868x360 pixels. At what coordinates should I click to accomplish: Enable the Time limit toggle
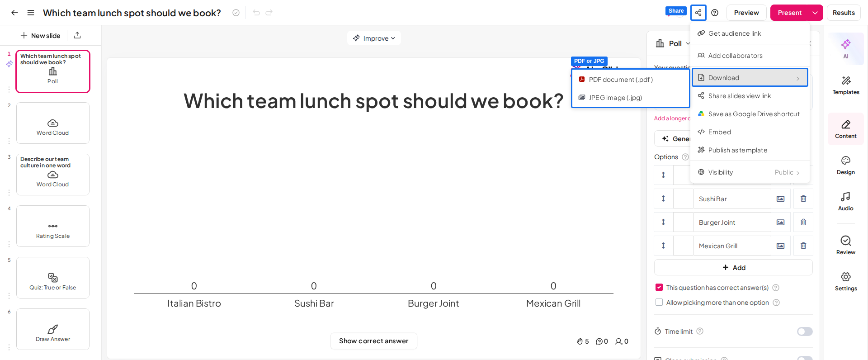[x=805, y=332]
